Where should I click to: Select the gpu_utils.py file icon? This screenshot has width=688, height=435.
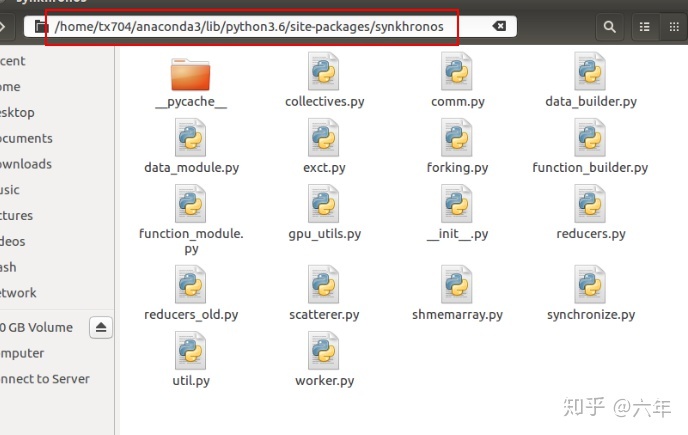(324, 204)
